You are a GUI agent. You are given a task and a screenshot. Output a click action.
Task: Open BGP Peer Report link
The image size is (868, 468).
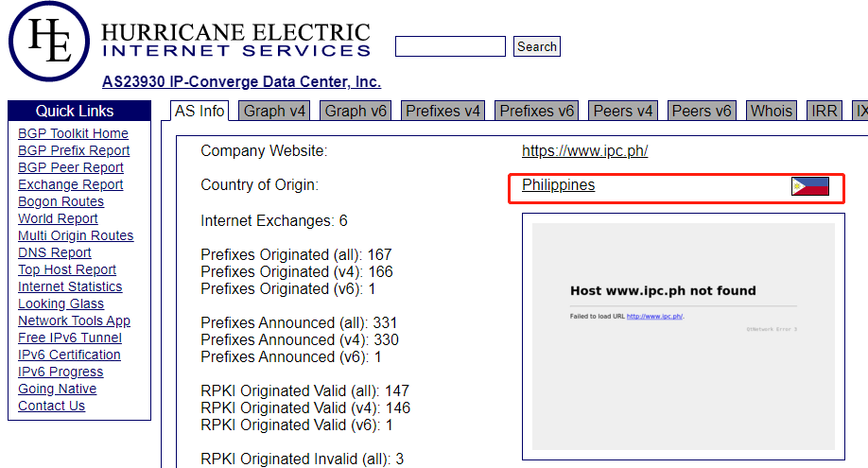click(x=70, y=167)
